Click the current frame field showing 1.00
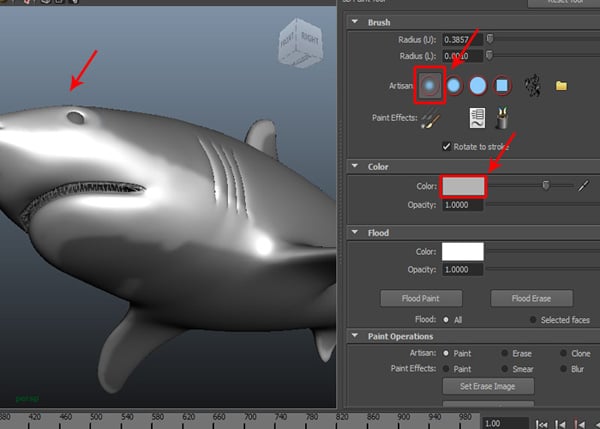The image size is (600, 429). point(505,424)
